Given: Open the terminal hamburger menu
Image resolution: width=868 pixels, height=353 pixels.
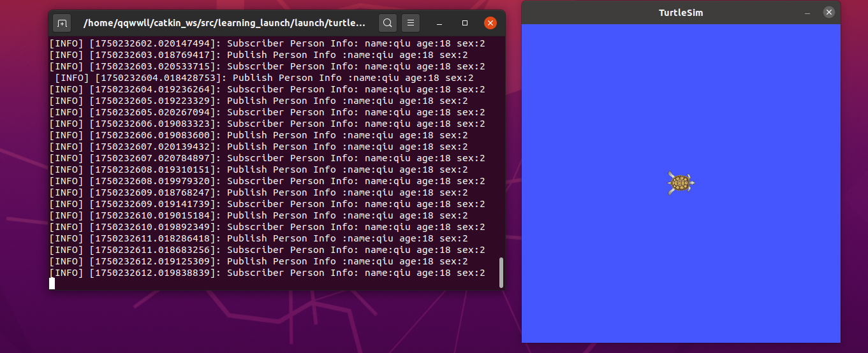Looking at the screenshot, I should pyautogui.click(x=411, y=24).
